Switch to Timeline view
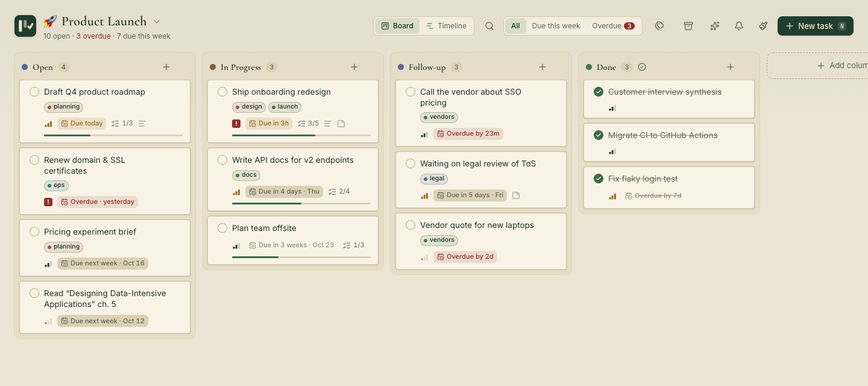 click(x=447, y=26)
